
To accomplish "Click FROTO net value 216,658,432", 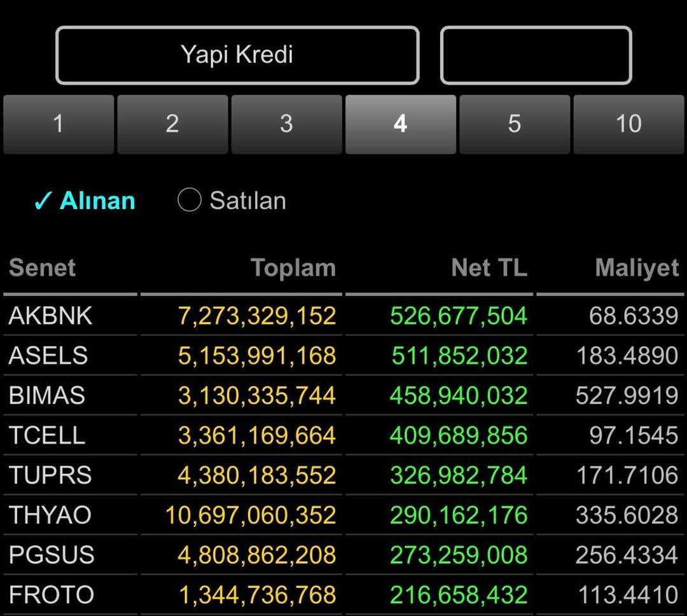I will pos(458,596).
